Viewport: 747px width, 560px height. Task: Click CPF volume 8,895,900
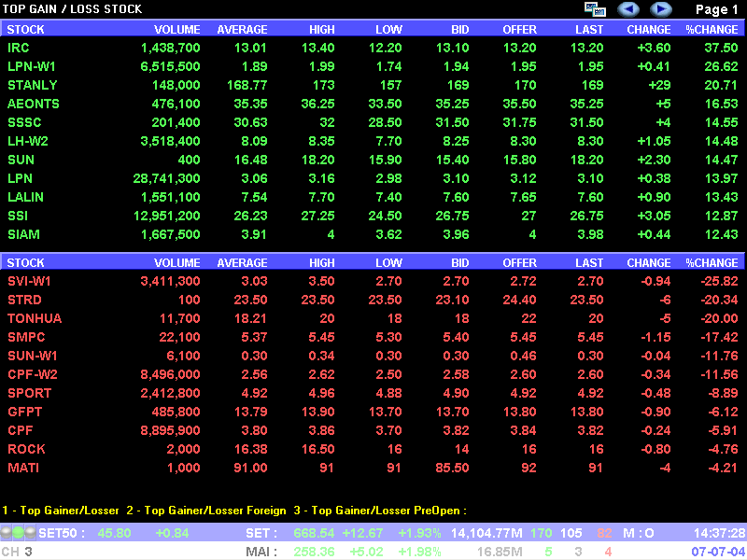coord(170,430)
